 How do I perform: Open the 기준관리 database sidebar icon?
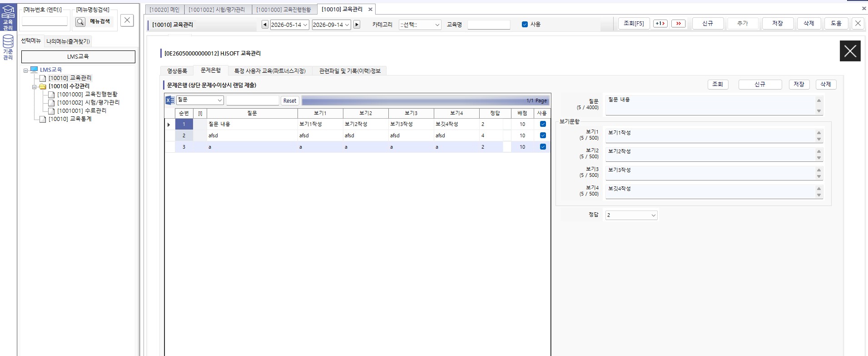[8, 47]
